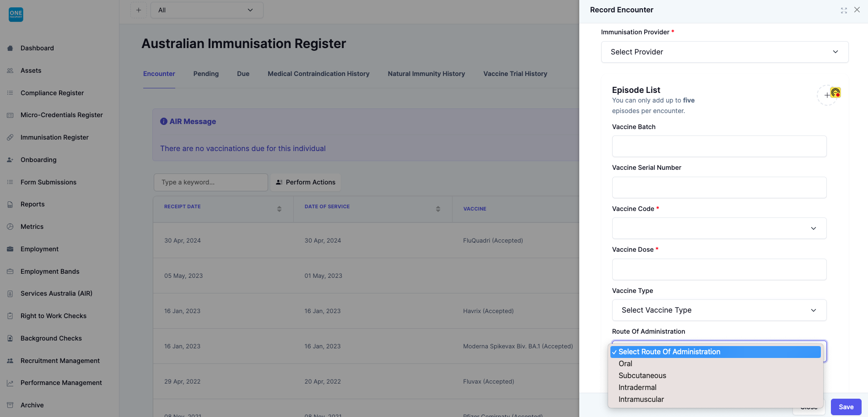Click the Employment briefcase icon
Viewport: 868px width, 417px height.
[x=10, y=249]
